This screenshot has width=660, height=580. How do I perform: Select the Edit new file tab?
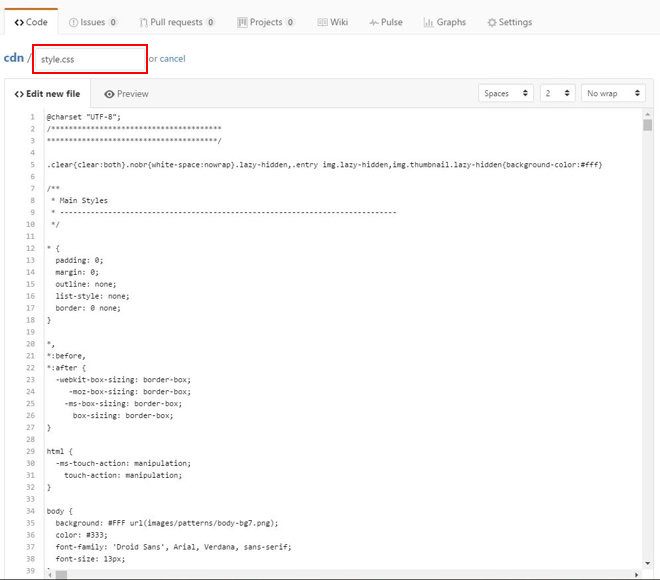point(47,93)
